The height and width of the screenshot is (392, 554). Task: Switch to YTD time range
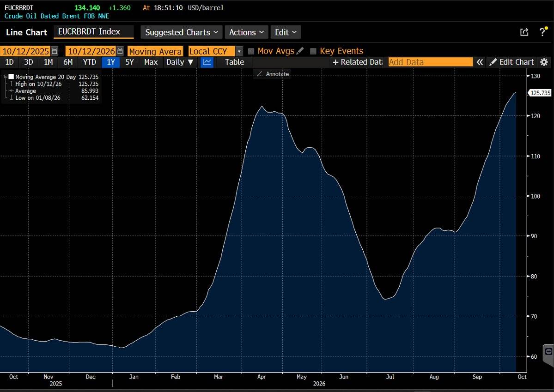click(x=89, y=62)
